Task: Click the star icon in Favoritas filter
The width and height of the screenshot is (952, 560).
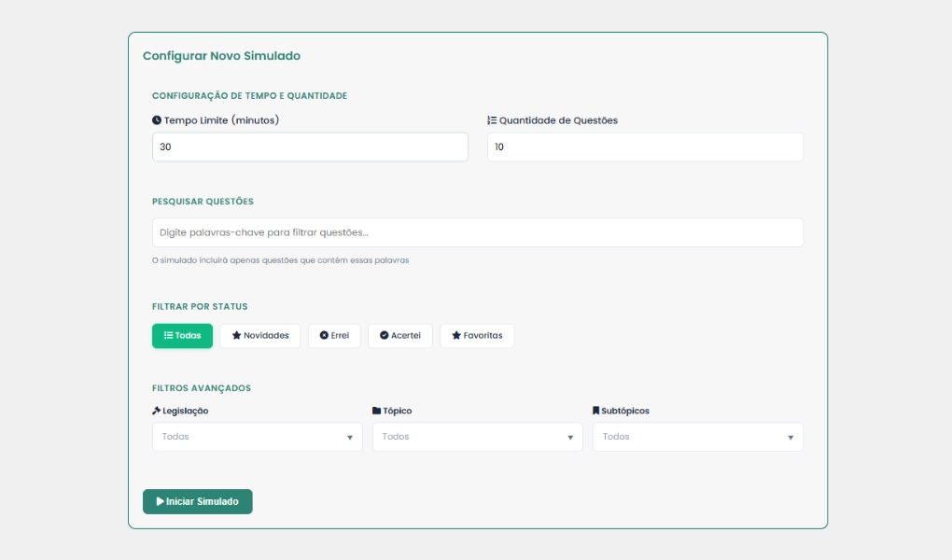Action: coord(455,336)
